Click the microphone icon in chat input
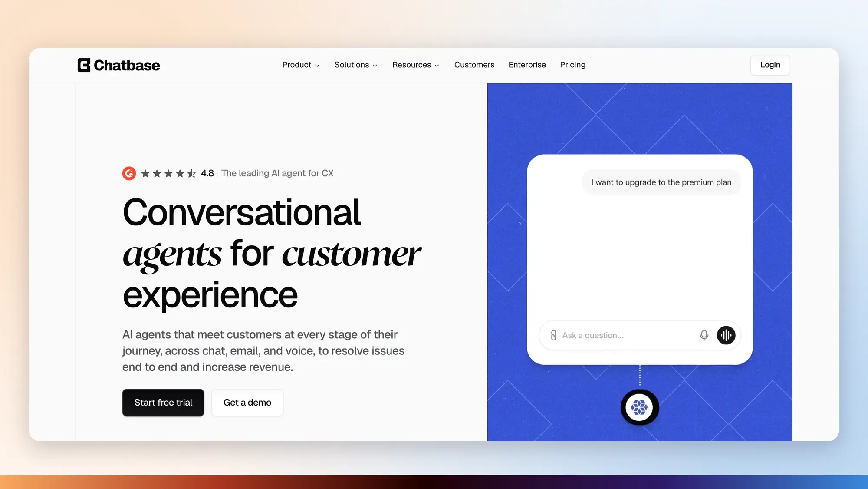This screenshot has height=489, width=868. pyautogui.click(x=704, y=335)
